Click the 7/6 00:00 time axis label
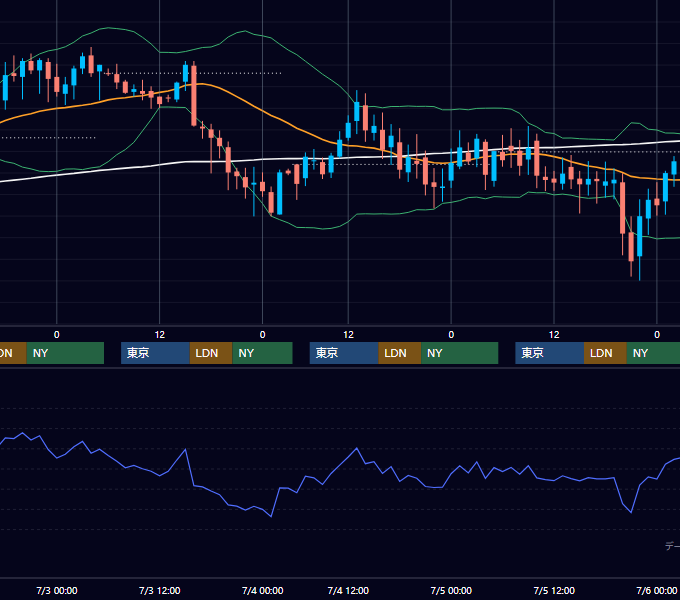 pyautogui.click(x=657, y=590)
